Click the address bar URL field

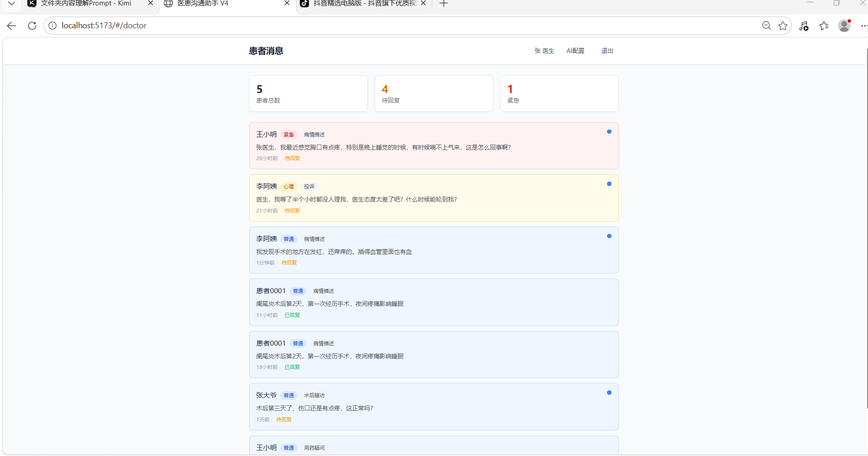(365, 26)
